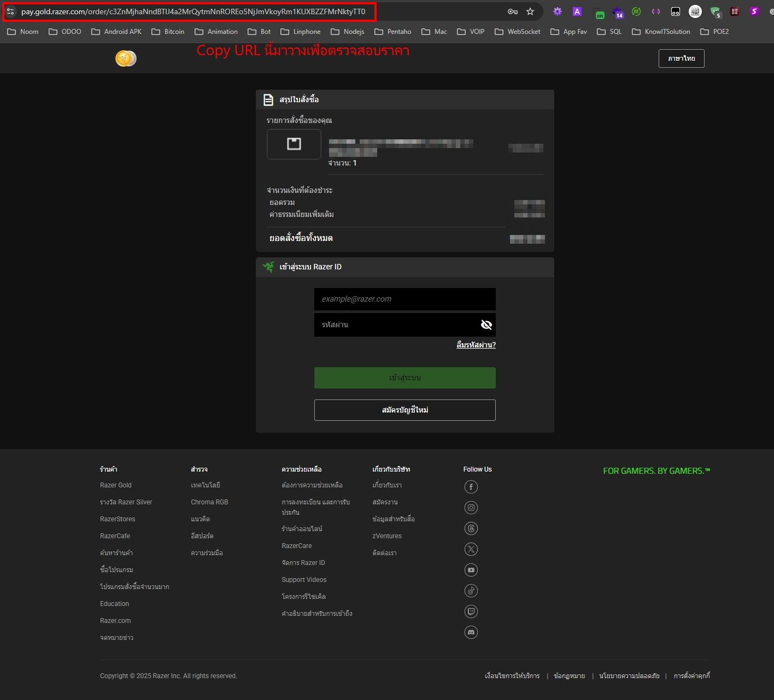The image size is (774, 700).
Task: Click the ลืมรหัสผ่าน? forgot password link
Action: pos(476,345)
